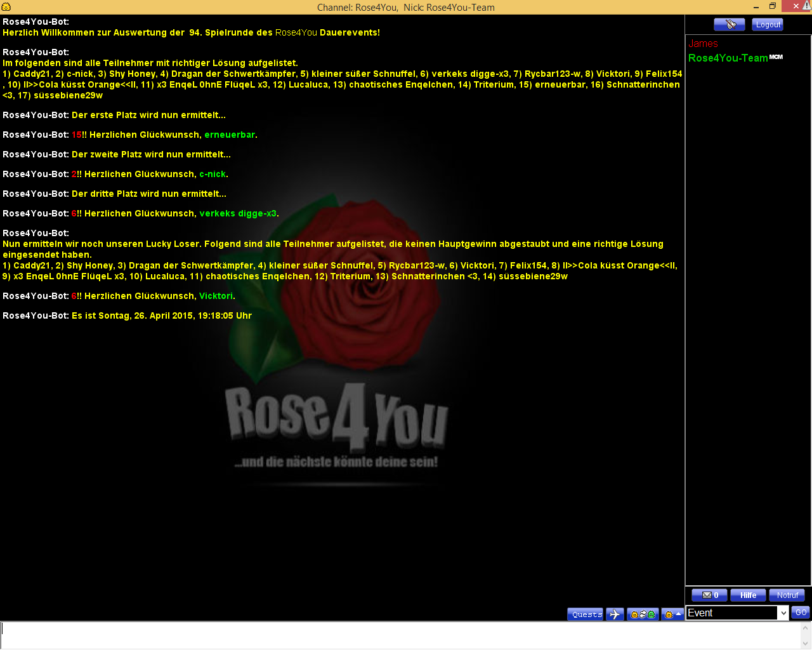The image size is (812, 650).
Task: Open the Hilfe help button
Action: click(748, 595)
